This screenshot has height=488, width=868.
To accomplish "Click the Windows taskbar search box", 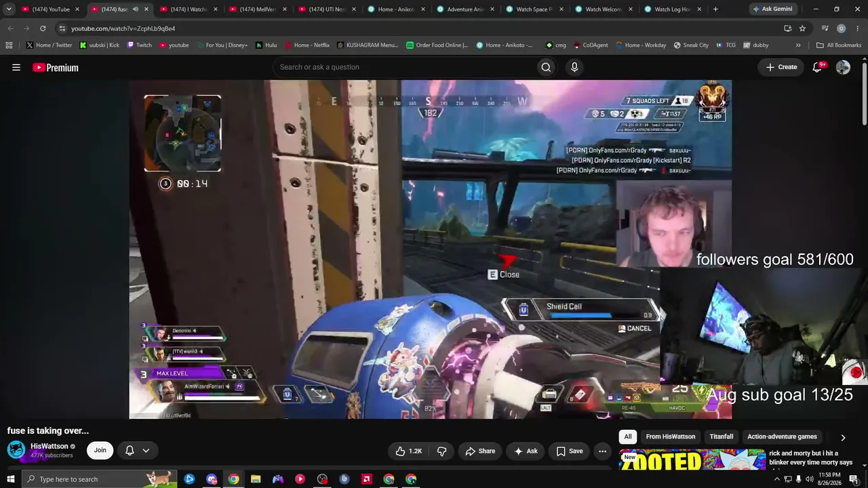I will (99, 479).
